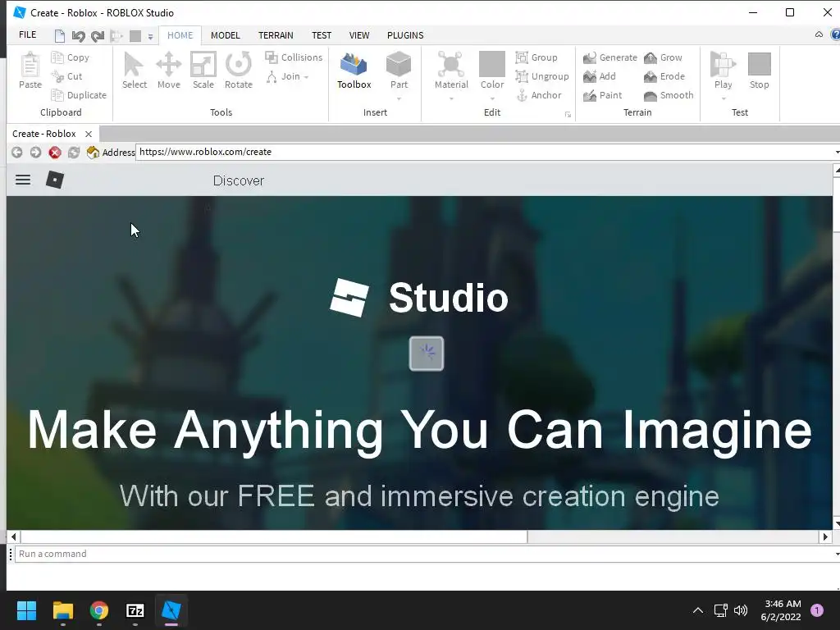Click the scroll right arrow

pyautogui.click(x=825, y=536)
